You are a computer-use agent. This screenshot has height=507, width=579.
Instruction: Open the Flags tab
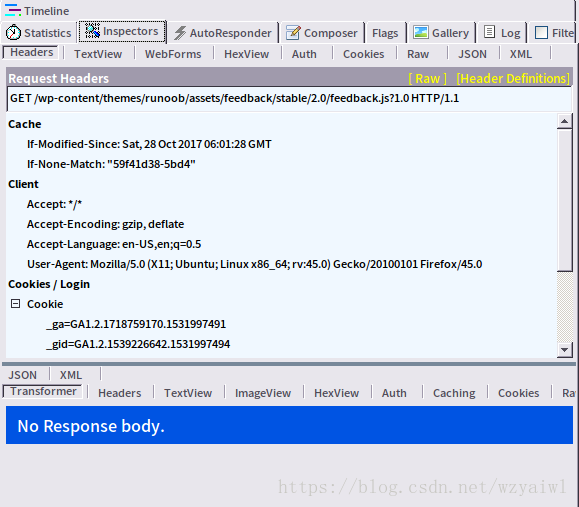[385, 33]
